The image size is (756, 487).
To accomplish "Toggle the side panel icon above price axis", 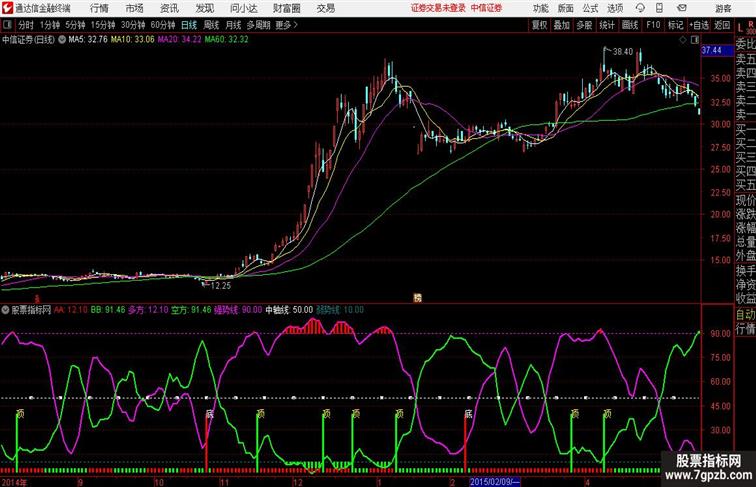I will coord(695,40).
